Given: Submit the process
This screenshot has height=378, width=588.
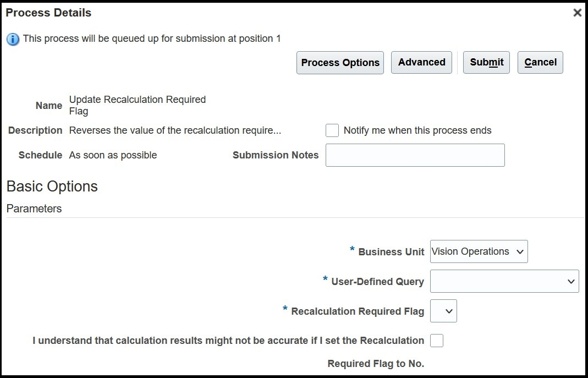Looking at the screenshot, I should point(486,62).
